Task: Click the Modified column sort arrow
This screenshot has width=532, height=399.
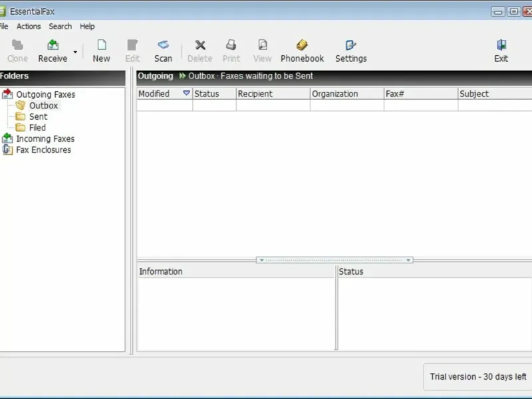Action: pyautogui.click(x=186, y=93)
